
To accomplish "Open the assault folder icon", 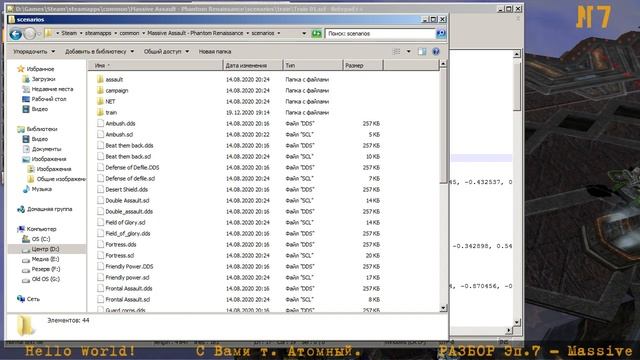I will [x=100, y=79].
